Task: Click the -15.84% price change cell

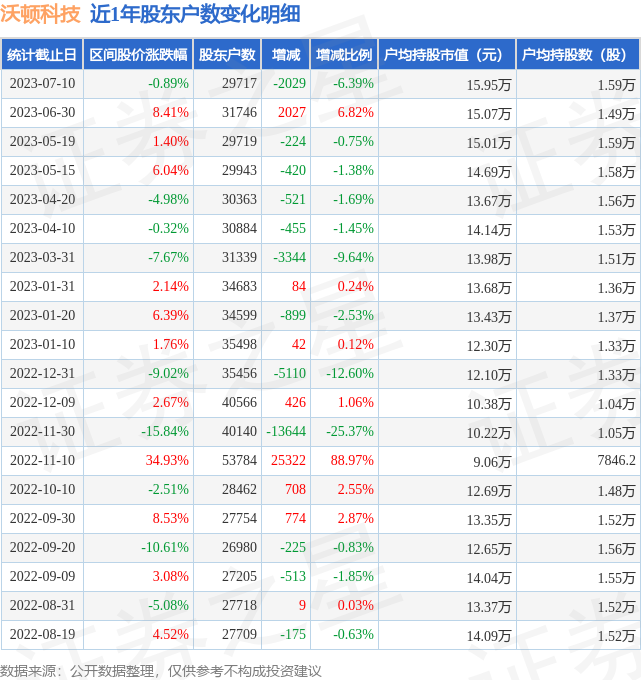Action: 164,432
